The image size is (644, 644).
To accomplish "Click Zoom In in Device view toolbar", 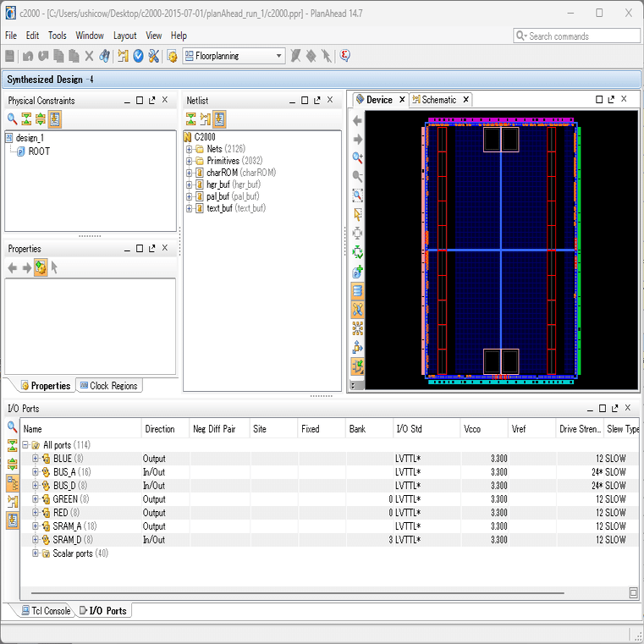I will (357, 158).
